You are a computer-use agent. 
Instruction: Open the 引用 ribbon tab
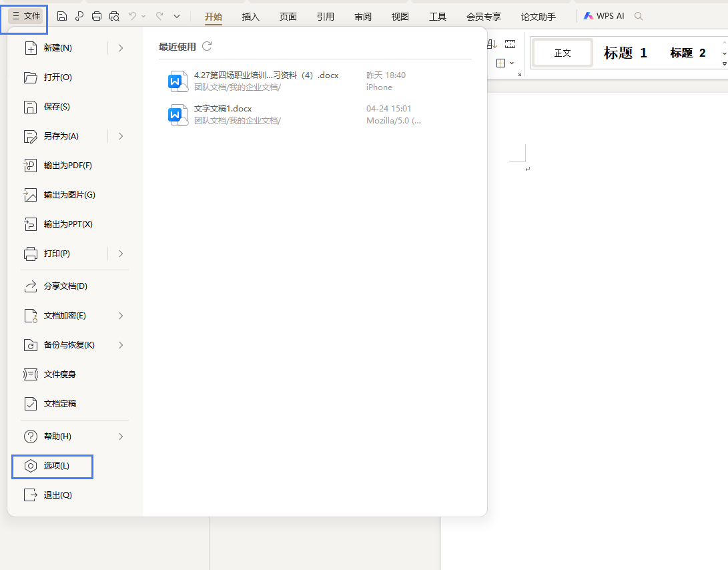pyautogui.click(x=326, y=17)
